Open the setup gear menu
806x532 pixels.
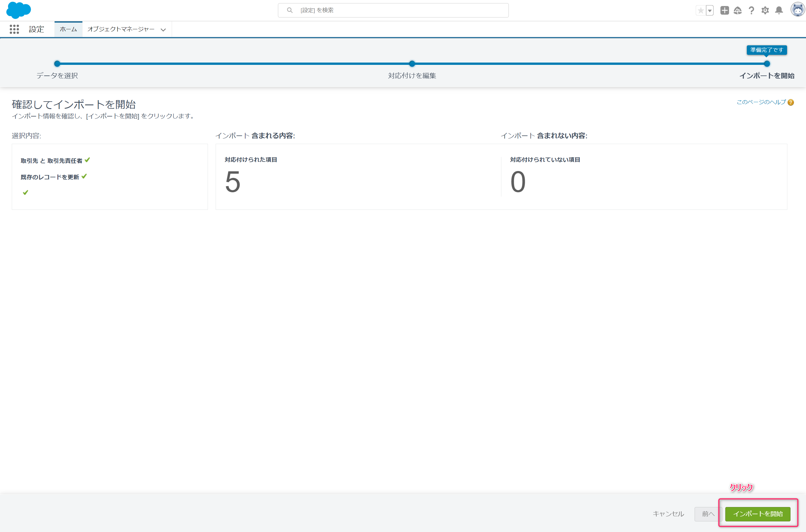pos(765,11)
